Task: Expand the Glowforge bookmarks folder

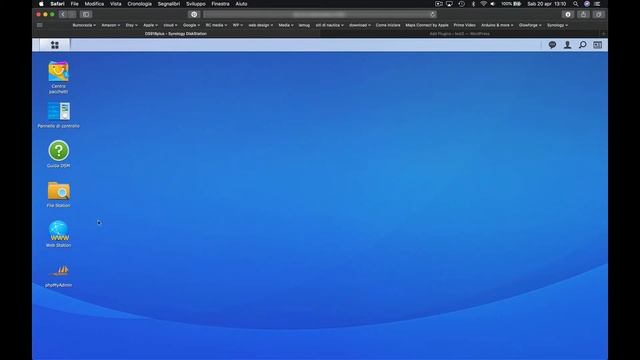Action: (x=530, y=25)
